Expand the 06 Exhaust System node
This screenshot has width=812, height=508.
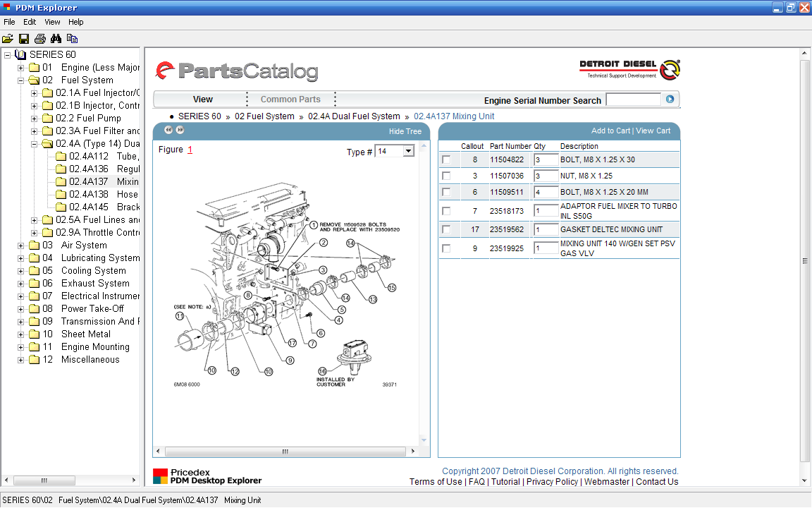pos(20,284)
